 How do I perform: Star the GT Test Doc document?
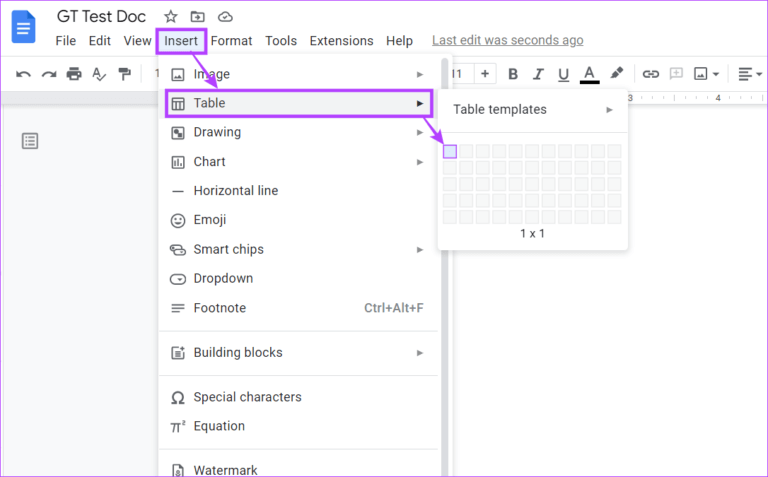(171, 17)
